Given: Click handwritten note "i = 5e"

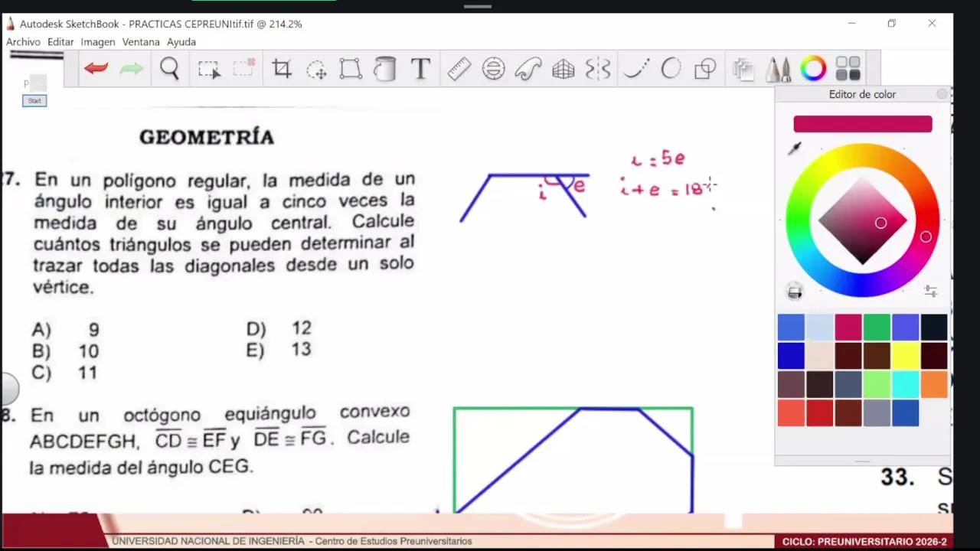Looking at the screenshot, I should tap(658, 159).
